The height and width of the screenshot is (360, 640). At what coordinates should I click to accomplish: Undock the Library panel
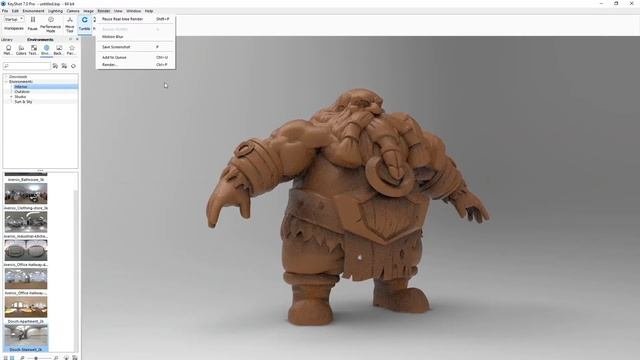click(71, 40)
